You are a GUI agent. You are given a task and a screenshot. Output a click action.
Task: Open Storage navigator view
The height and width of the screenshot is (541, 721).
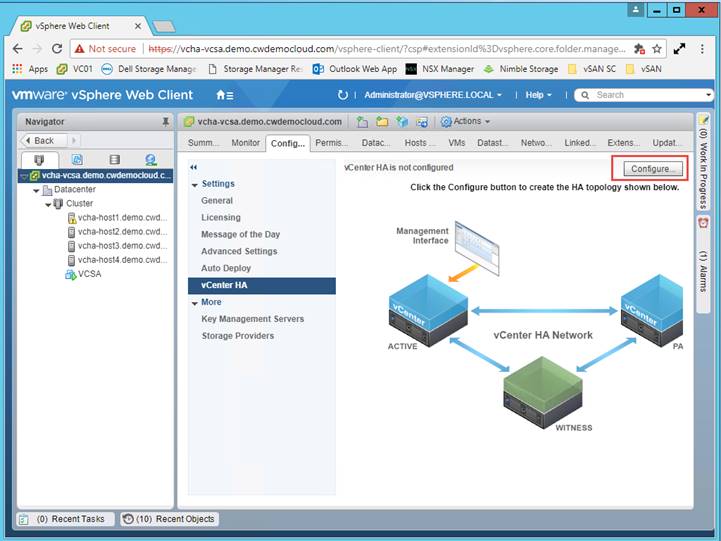tap(114, 159)
